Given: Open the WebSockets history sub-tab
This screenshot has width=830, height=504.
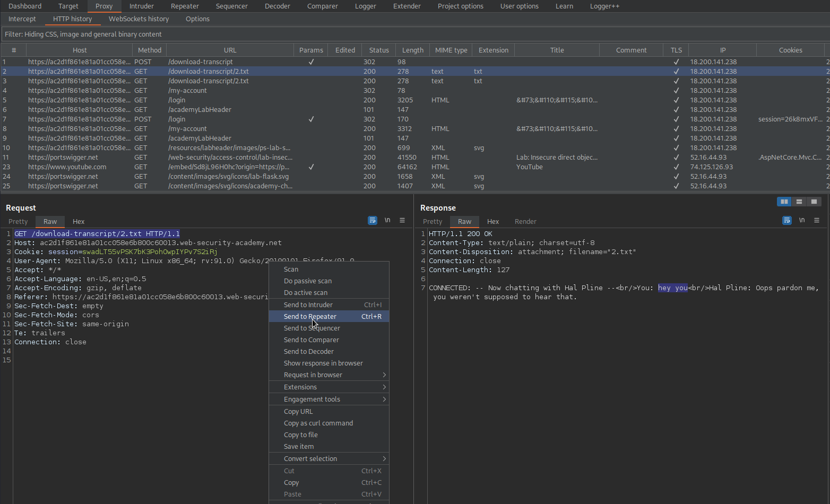Looking at the screenshot, I should [139, 19].
